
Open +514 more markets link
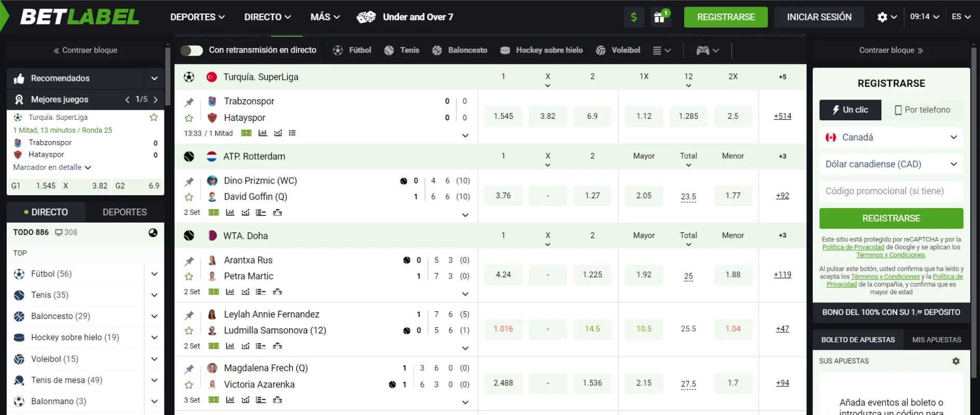click(x=782, y=116)
